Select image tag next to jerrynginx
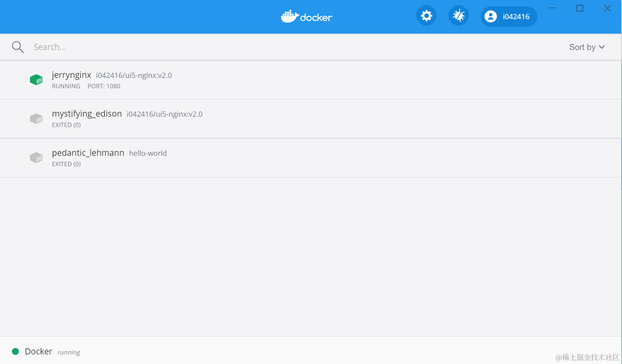Screen dimensions: 622x364 [x=134, y=75]
